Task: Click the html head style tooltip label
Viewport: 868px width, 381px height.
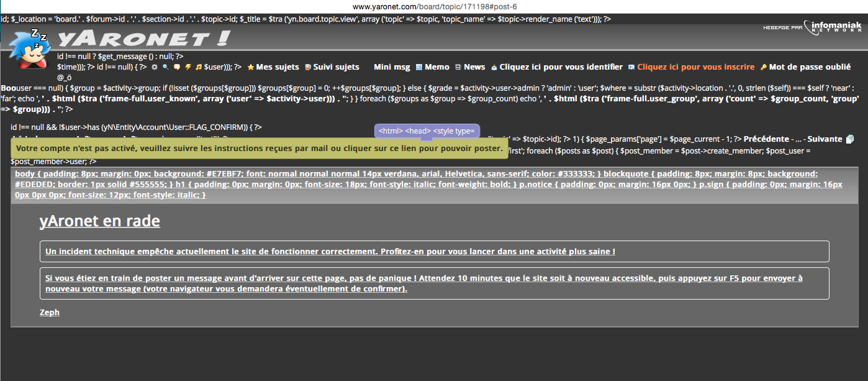Action: click(x=427, y=131)
